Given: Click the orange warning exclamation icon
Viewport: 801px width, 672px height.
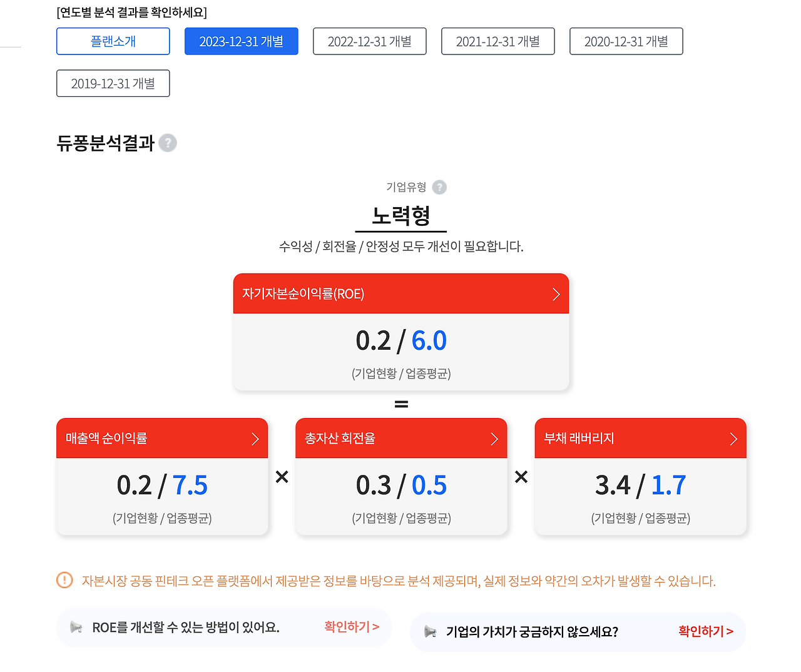Looking at the screenshot, I should point(64,580).
